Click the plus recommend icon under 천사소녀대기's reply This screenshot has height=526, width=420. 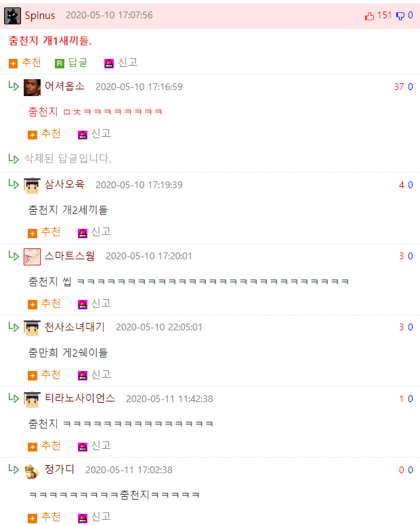coord(33,376)
